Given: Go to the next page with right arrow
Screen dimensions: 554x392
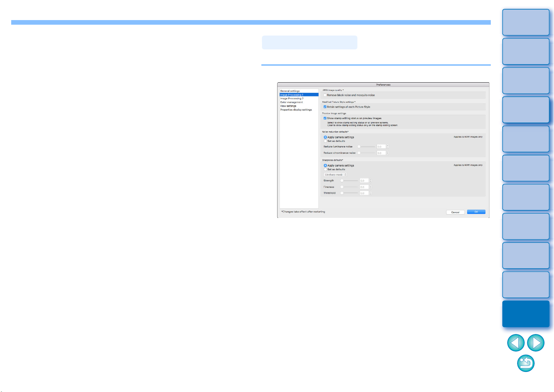Looking at the screenshot, I should coord(536,343).
